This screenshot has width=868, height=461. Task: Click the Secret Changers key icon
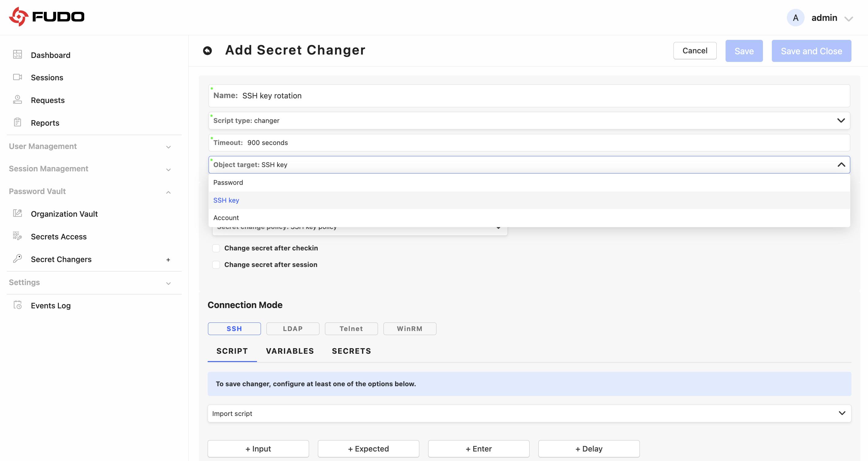[17, 259]
